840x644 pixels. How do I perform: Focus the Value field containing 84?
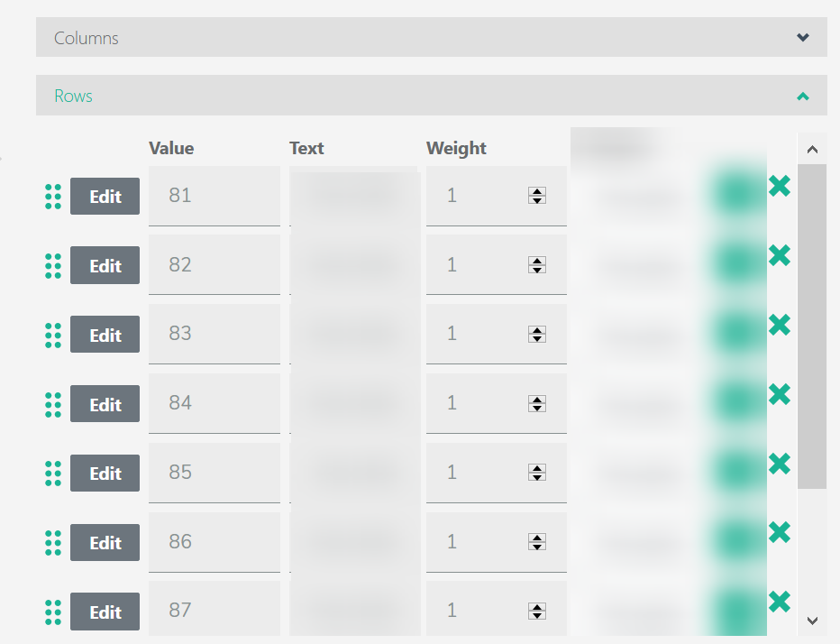(215, 403)
